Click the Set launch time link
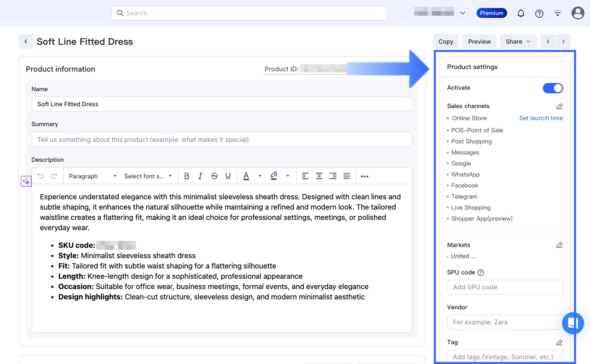Viewport: 590px width, 364px height. pyautogui.click(x=541, y=118)
